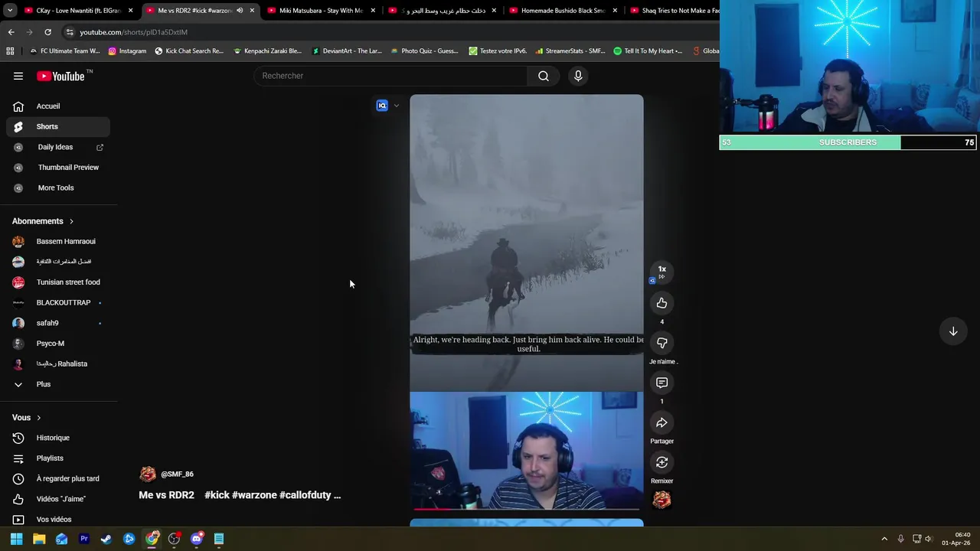Click the short video player to pause
The image size is (980, 551).
(x=527, y=302)
